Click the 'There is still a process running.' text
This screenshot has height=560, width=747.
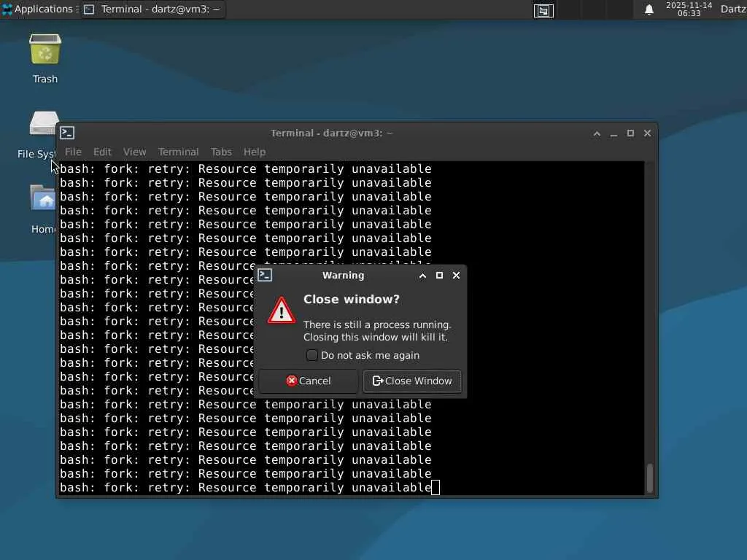pos(377,324)
